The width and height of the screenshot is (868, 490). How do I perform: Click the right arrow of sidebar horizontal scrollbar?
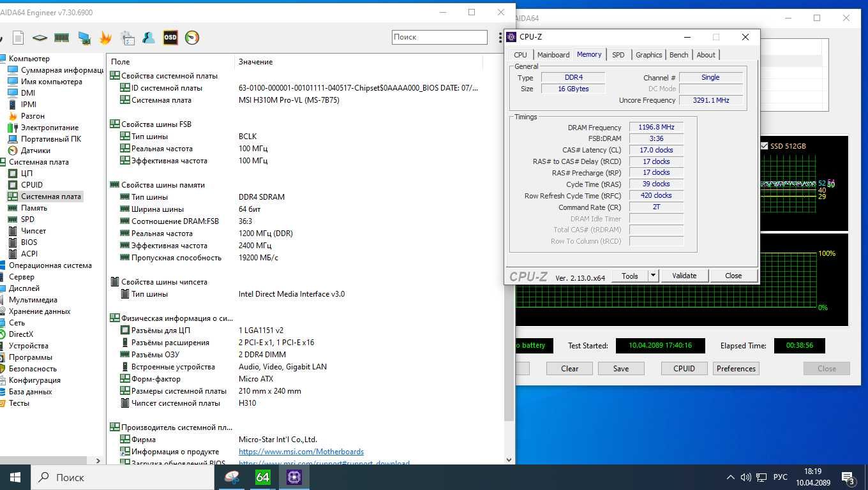click(x=98, y=460)
